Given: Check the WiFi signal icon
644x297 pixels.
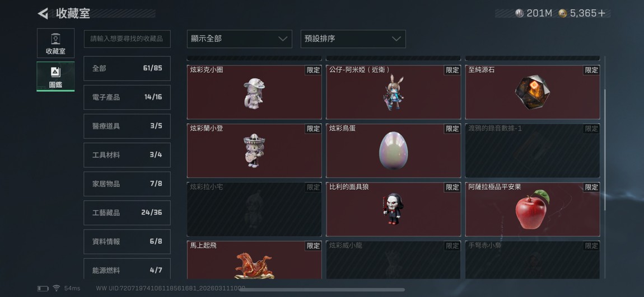Looking at the screenshot, I should coord(56,289).
